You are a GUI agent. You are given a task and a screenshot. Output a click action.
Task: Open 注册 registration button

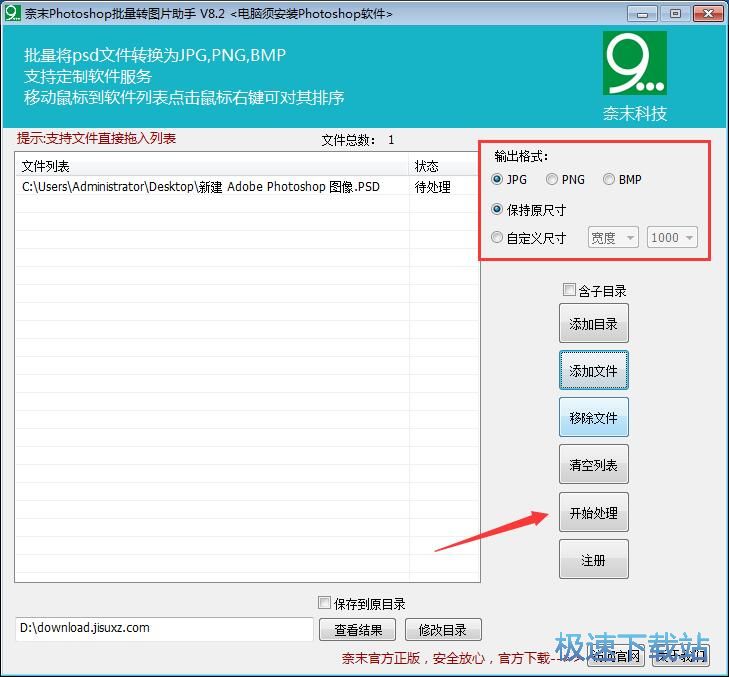[x=593, y=560]
